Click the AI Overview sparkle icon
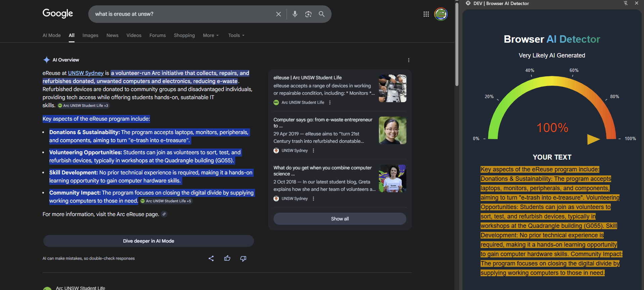The height and width of the screenshot is (290, 644). click(47, 60)
